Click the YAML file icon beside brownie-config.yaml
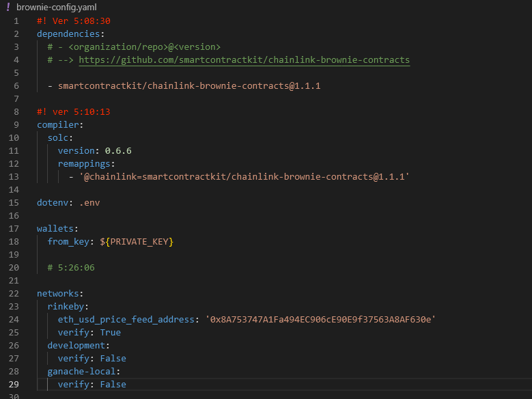Image resolution: width=532 pixels, height=399 pixels. pyautogui.click(x=8, y=7)
